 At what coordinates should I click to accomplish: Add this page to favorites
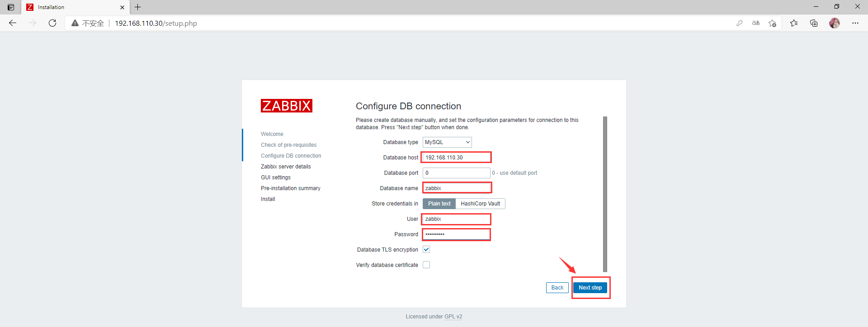pos(772,23)
